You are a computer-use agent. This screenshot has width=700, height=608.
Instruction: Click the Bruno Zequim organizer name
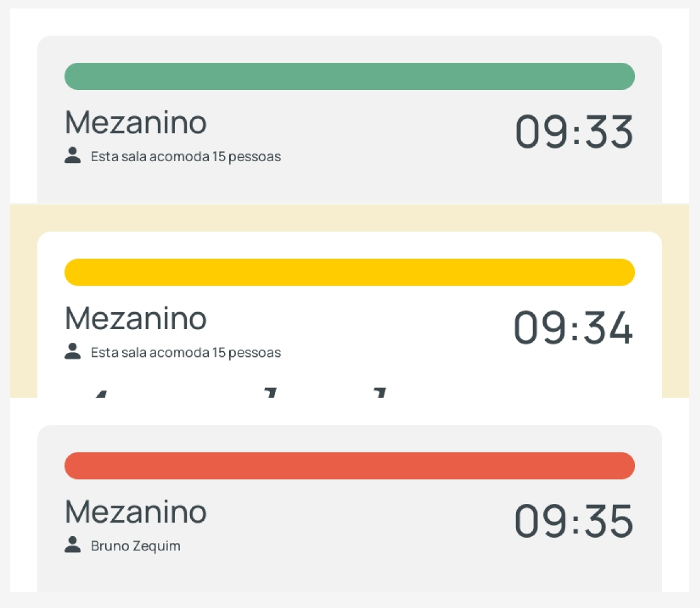(x=135, y=546)
